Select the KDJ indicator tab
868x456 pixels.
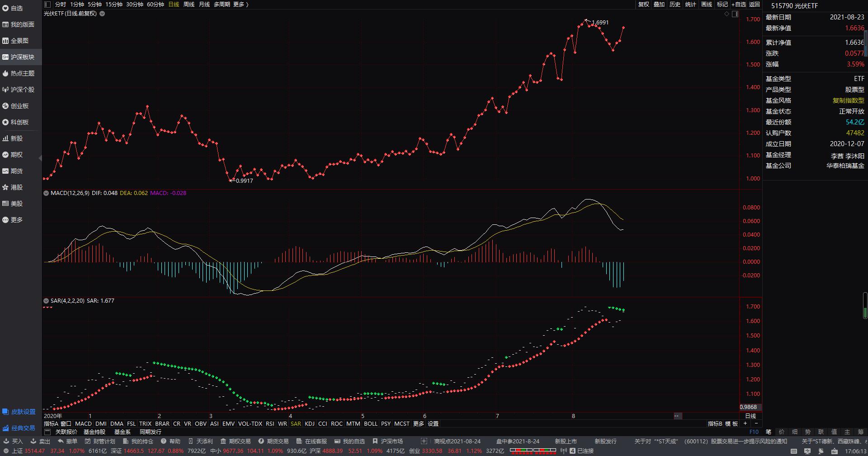[310, 424]
